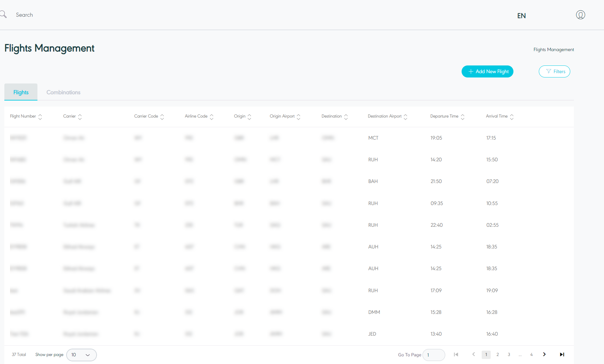
Task: Click departure time 15:28
Action: click(x=436, y=312)
